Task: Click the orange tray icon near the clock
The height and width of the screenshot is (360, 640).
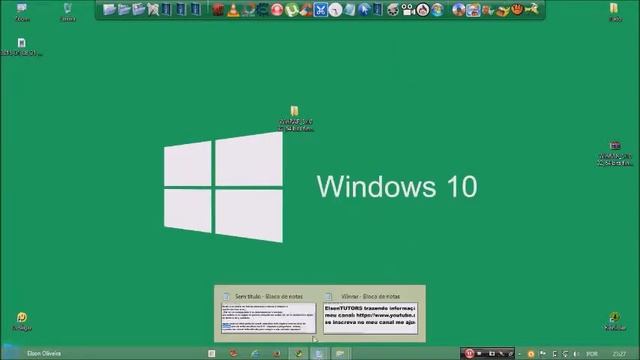Action: (x=531, y=354)
